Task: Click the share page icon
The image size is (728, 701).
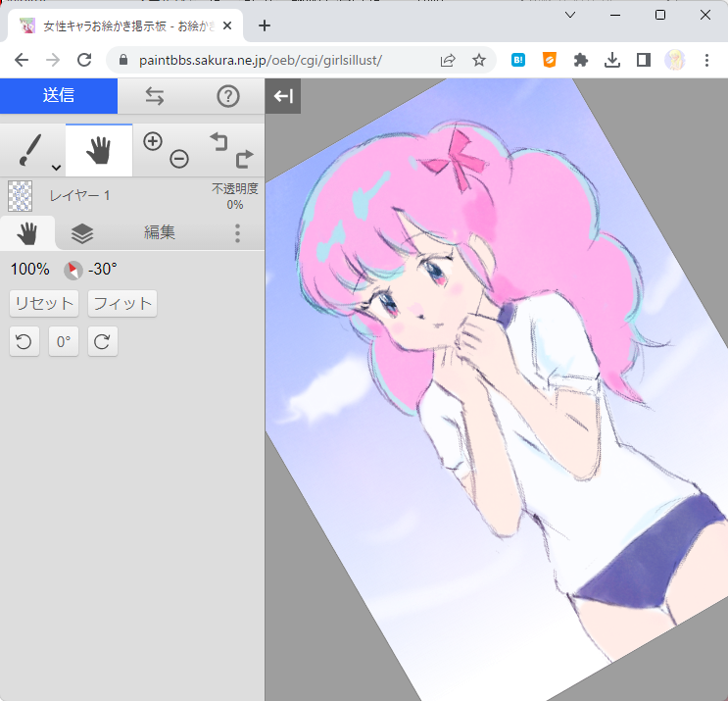Action: coord(448,61)
